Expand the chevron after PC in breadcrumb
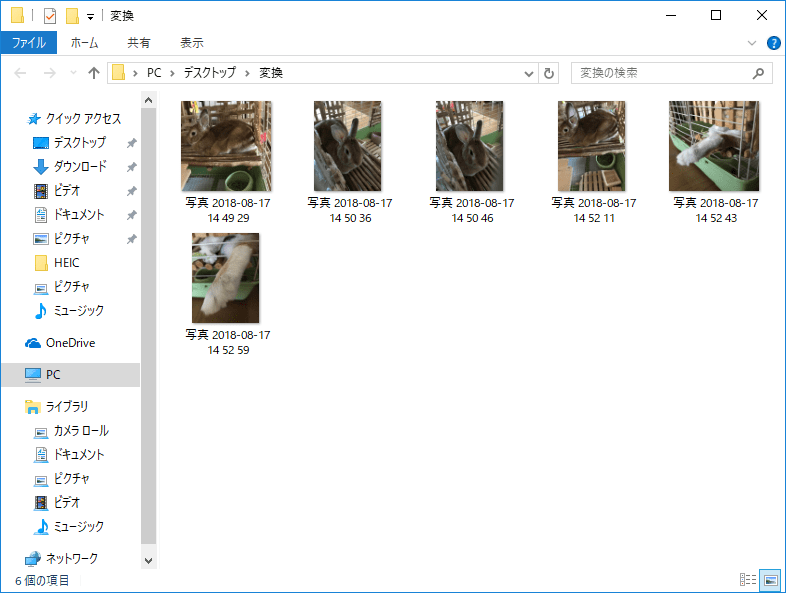The height and width of the screenshot is (593, 786). 172,74
